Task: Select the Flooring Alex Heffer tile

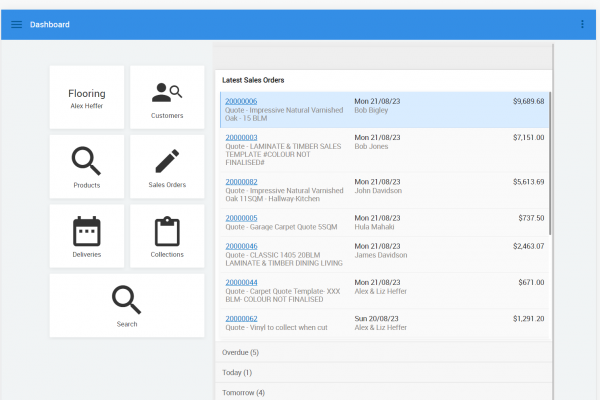Action: [87, 97]
